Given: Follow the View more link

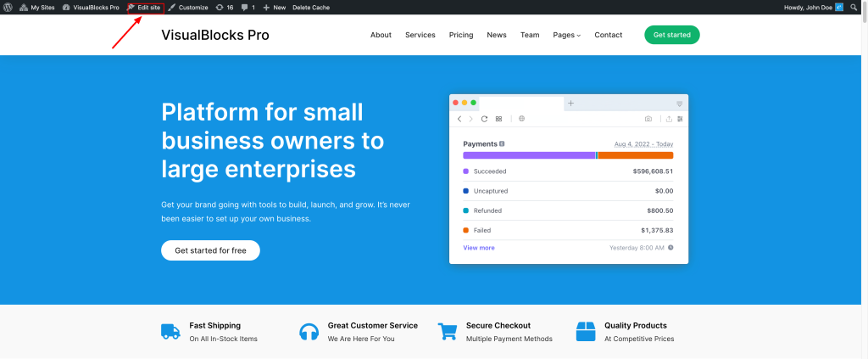Looking at the screenshot, I should click(x=479, y=248).
